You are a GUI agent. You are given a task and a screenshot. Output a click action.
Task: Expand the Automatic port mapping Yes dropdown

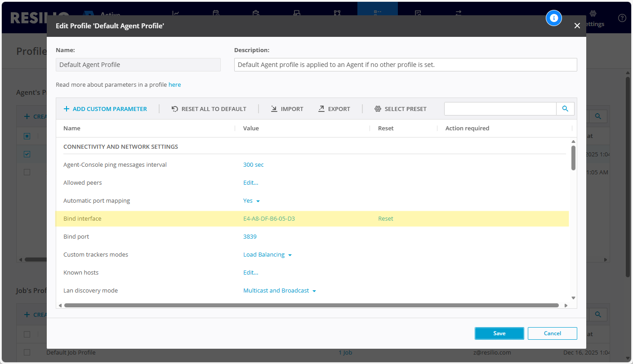252,201
